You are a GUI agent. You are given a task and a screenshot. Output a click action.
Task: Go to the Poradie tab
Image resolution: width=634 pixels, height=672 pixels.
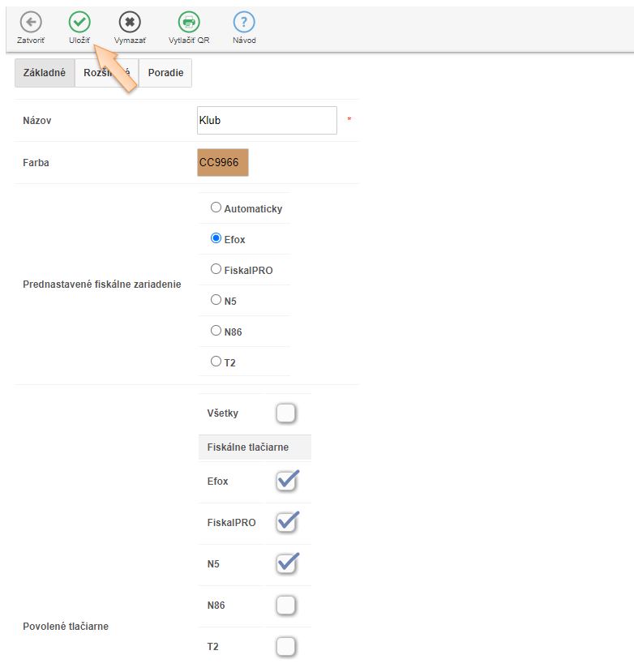tap(165, 73)
